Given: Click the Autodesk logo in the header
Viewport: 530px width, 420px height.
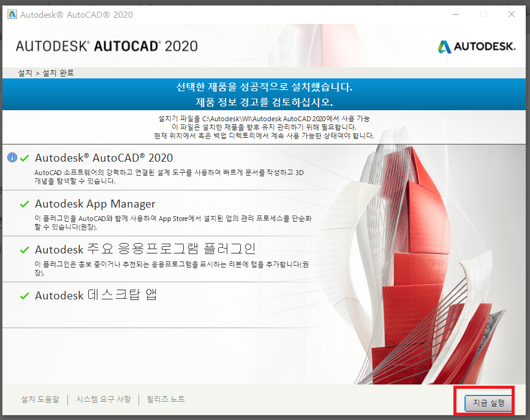Looking at the screenshot, I should click(477, 47).
